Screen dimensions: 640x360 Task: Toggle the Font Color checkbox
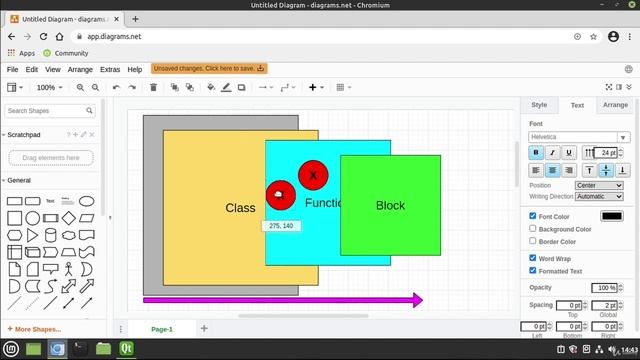point(533,216)
